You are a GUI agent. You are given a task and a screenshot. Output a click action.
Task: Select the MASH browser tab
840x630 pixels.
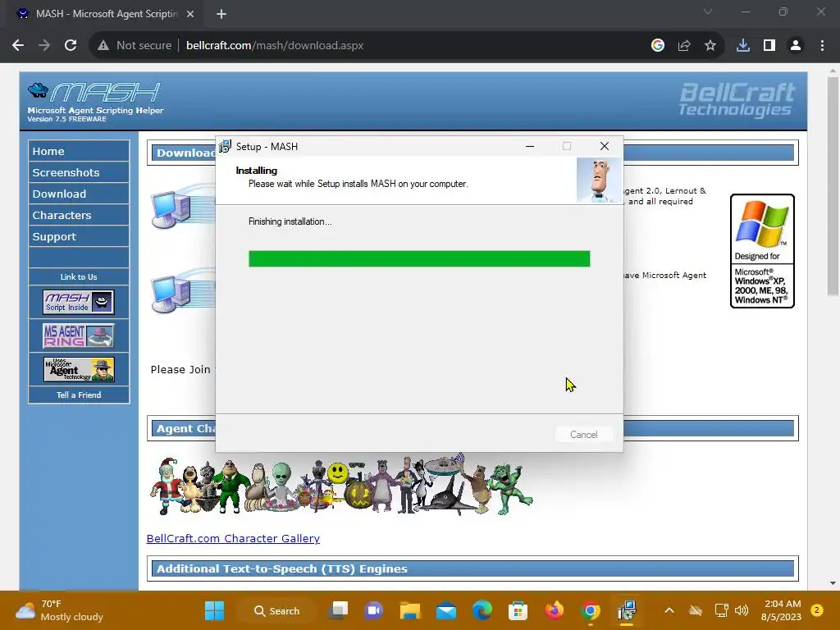click(106, 14)
